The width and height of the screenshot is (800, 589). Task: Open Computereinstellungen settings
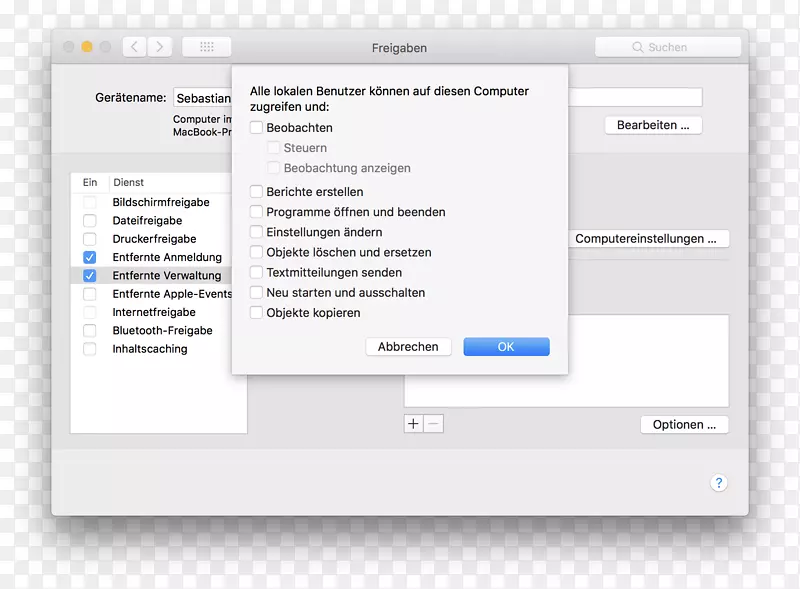pos(646,239)
